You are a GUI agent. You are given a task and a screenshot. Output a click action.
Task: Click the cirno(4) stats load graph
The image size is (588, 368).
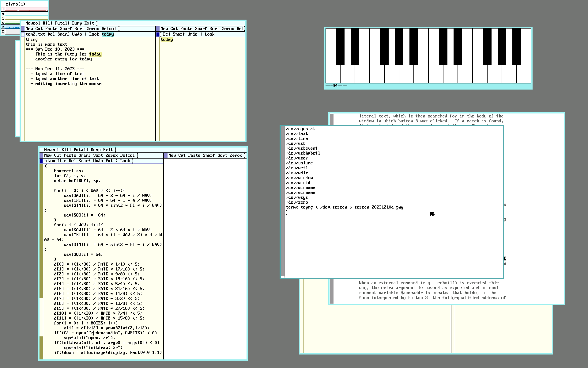(x=27, y=10)
